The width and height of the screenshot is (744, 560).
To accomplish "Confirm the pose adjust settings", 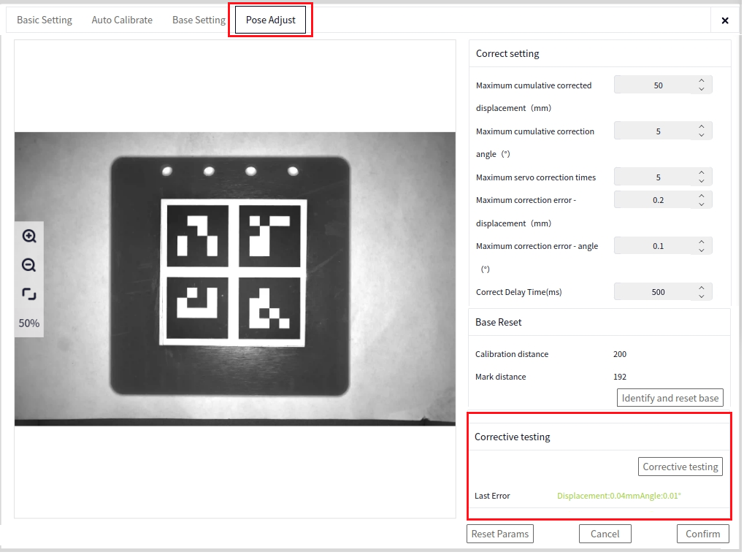I will 702,534.
